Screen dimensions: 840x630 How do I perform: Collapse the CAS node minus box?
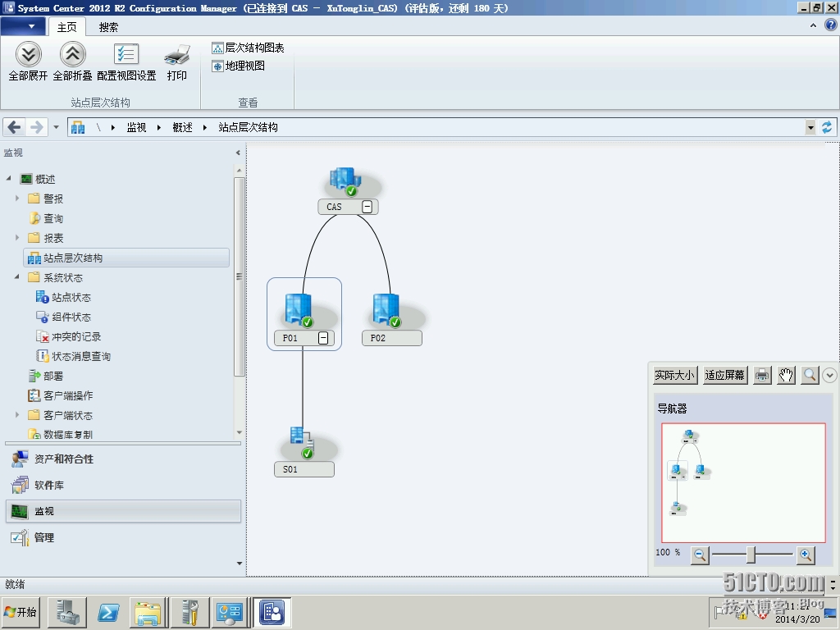click(x=367, y=207)
